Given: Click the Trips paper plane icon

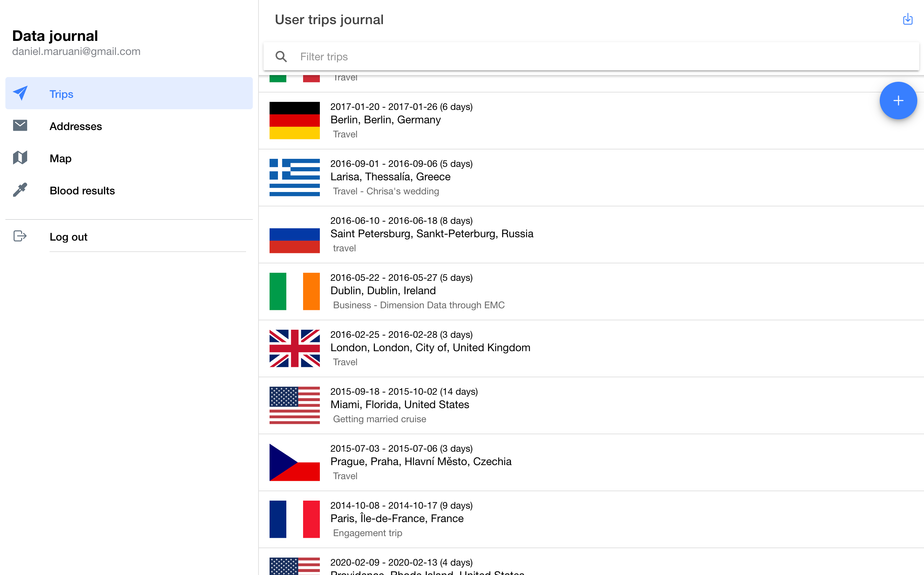Looking at the screenshot, I should pyautogui.click(x=20, y=93).
